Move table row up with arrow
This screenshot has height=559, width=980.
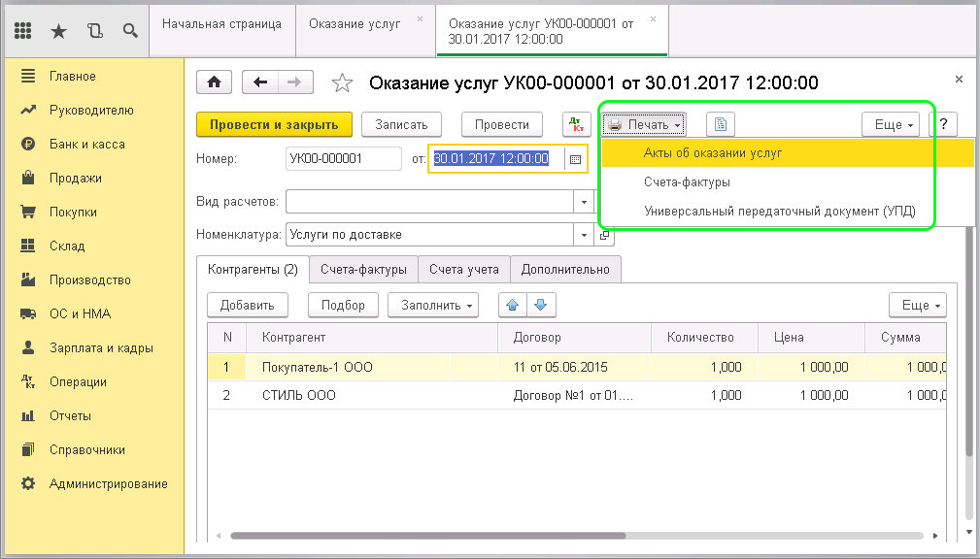pyautogui.click(x=513, y=305)
